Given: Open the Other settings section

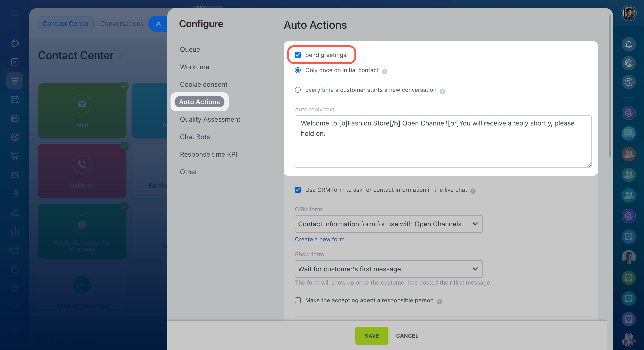Looking at the screenshot, I should click(188, 172).
